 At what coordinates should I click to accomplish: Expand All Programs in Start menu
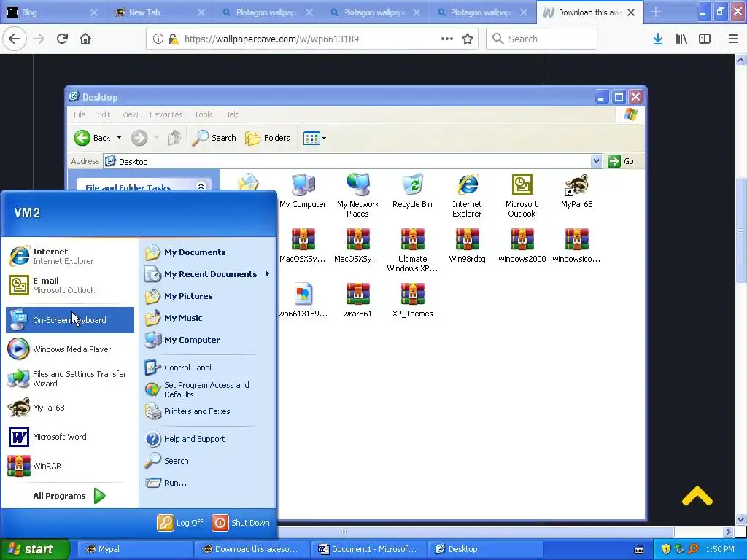(x=69, y=496)
